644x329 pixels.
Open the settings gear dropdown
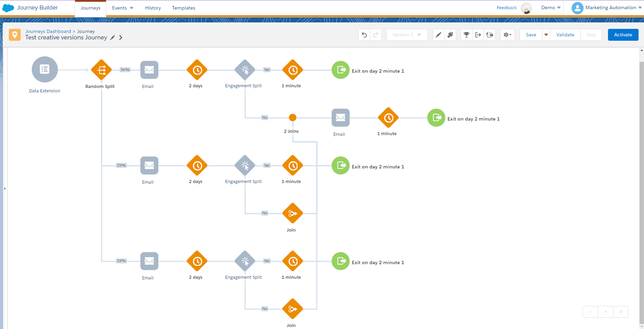tap(507, 35)
